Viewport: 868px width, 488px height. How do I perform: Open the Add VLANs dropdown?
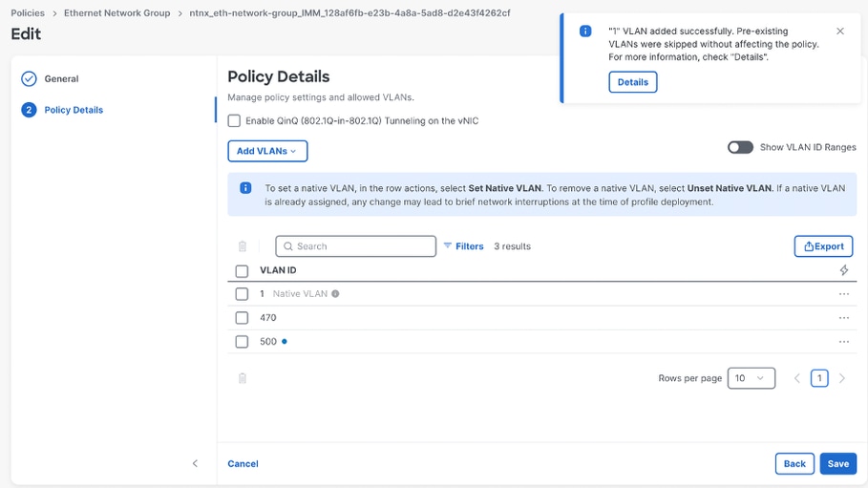pyautogui.click(x=267, y=151)
